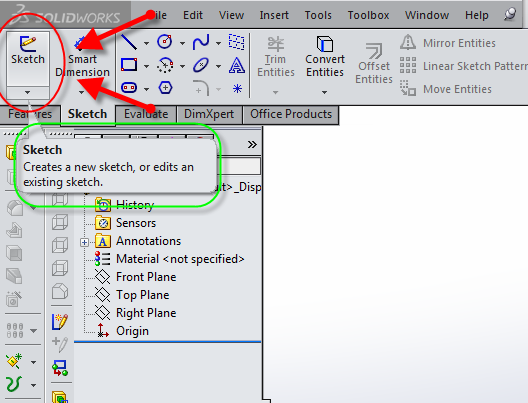
Task: Select the Plane sketch tool icon
Action: tap(237, 42)
